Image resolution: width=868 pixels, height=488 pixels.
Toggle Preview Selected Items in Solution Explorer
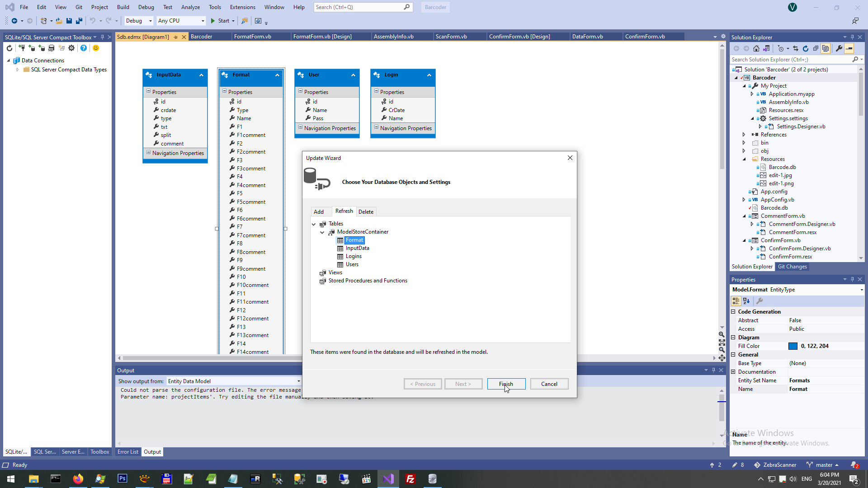pos(849,48)
